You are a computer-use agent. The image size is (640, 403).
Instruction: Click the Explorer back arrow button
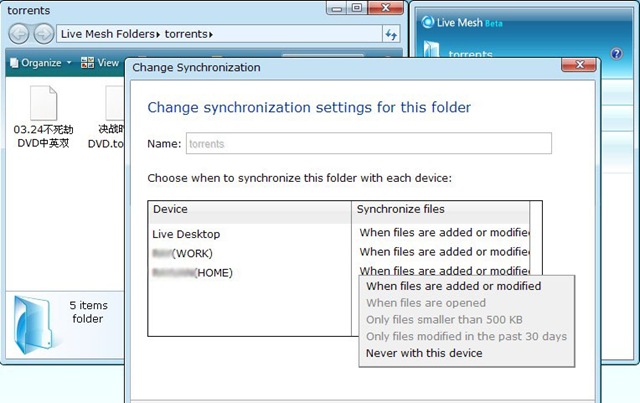click(19, 34)
